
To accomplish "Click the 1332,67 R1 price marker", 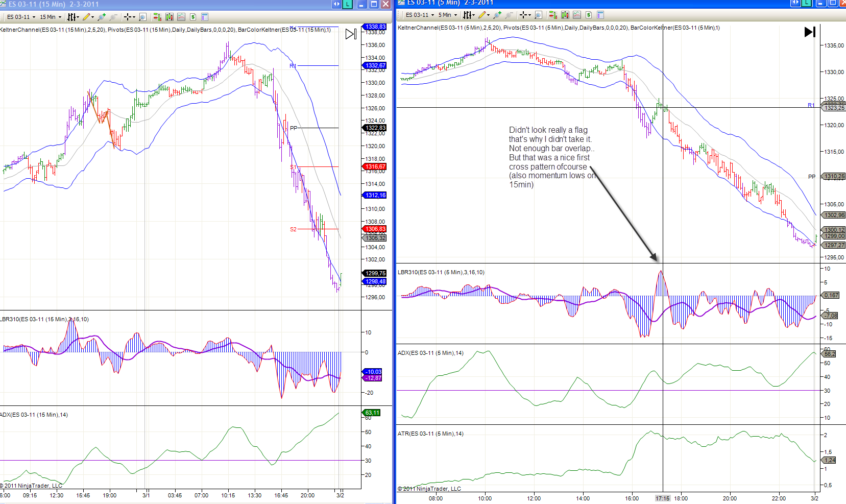I will point(375,65).
